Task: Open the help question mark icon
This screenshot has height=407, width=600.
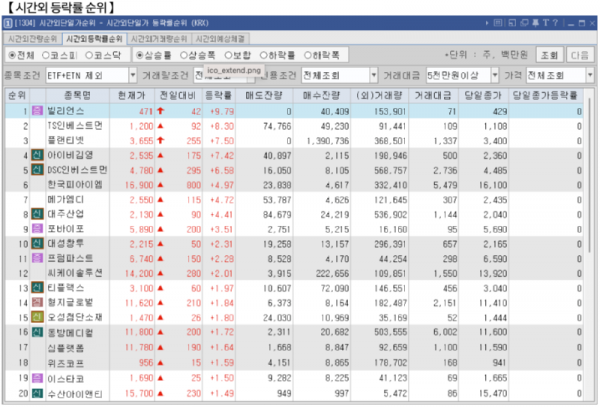Action: (555, 23)
